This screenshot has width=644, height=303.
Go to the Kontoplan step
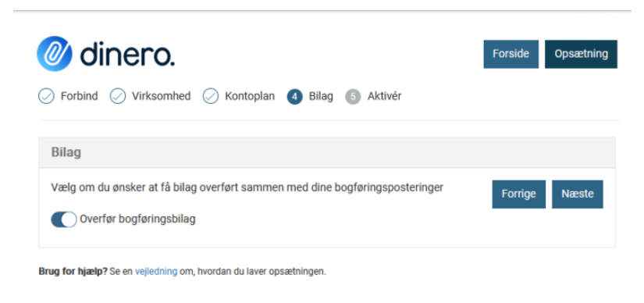click(250, 97)
